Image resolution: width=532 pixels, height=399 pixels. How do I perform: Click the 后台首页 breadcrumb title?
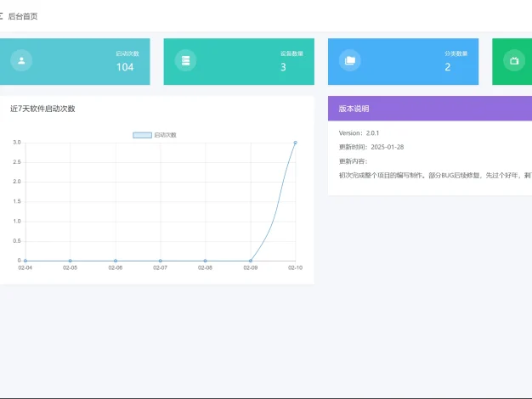click(23, 16)
